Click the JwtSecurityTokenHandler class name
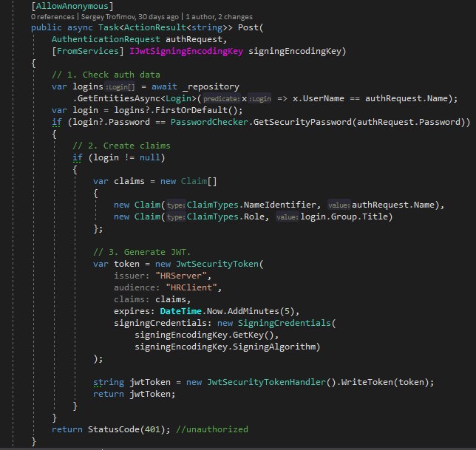 pyautogui.click(x=266, y=382)
